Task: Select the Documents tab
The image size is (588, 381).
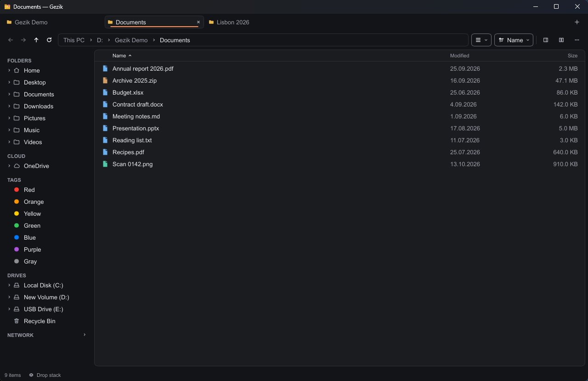Action: (154, 22)
